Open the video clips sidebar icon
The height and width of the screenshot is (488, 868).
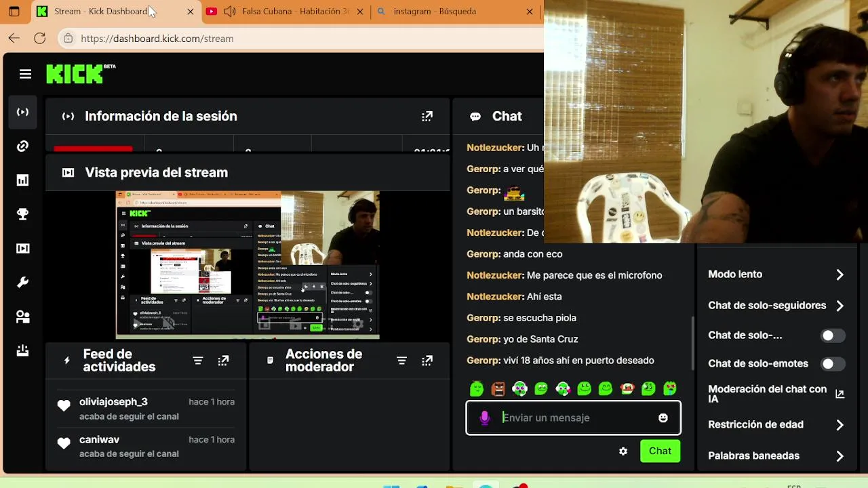point(22,249)
